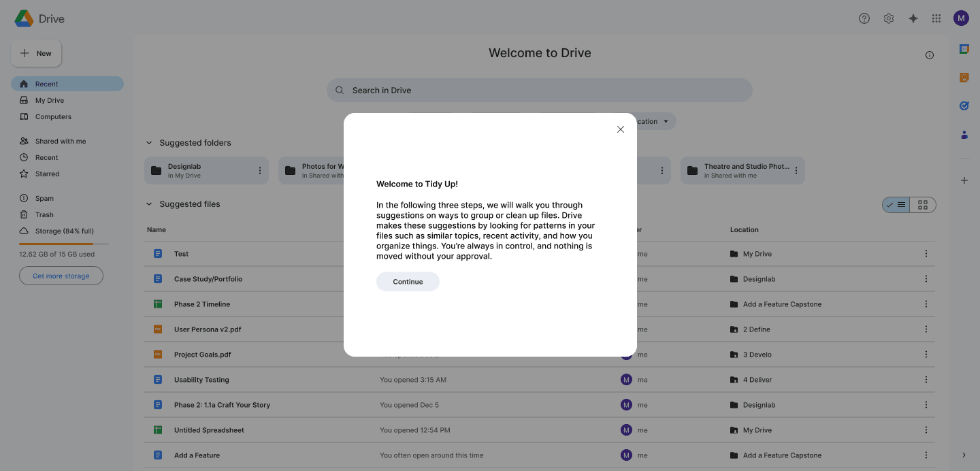The image size is (980, 471).
Task: Open more actions for Theatre and Studio folder
Action: [796, 170]
